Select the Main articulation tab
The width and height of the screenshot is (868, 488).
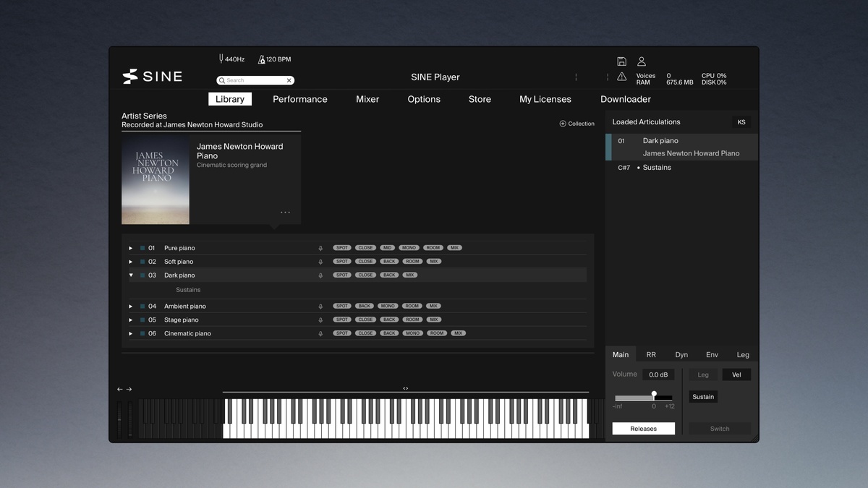(x=621, y=354)
